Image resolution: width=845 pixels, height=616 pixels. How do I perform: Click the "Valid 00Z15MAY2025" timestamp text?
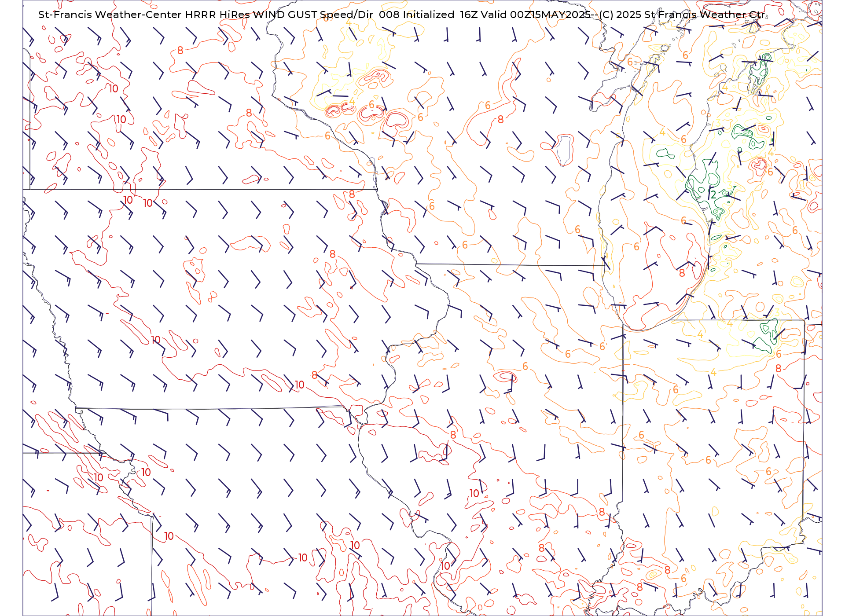click(x=536, y=15)
